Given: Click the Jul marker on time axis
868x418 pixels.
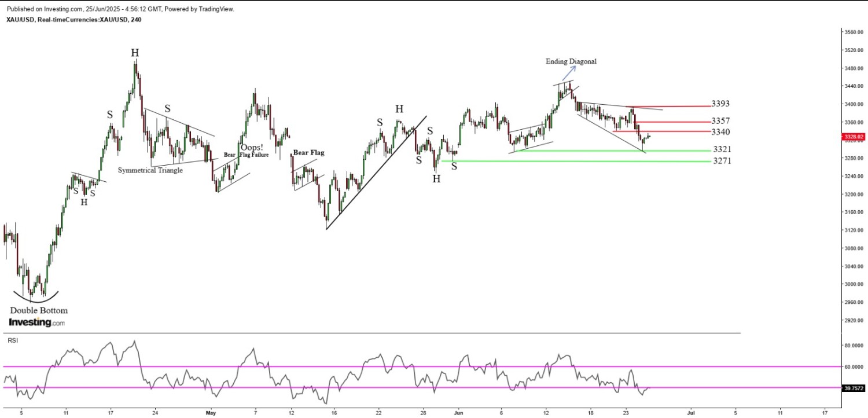Looking at the screenshot, I should pyautogui.click(x=690, y=413).
